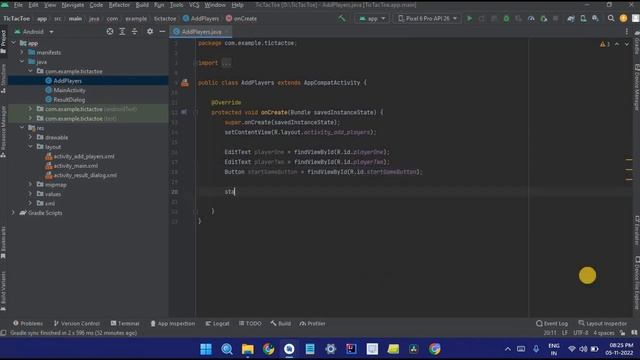Expand Gradle Scripts node
This screenshot has width=640, height=360.
(x=13, y=213)
